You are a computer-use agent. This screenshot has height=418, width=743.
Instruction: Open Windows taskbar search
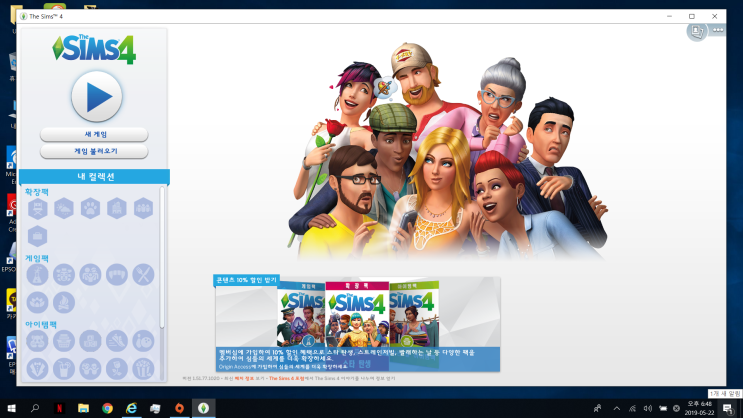35,408
